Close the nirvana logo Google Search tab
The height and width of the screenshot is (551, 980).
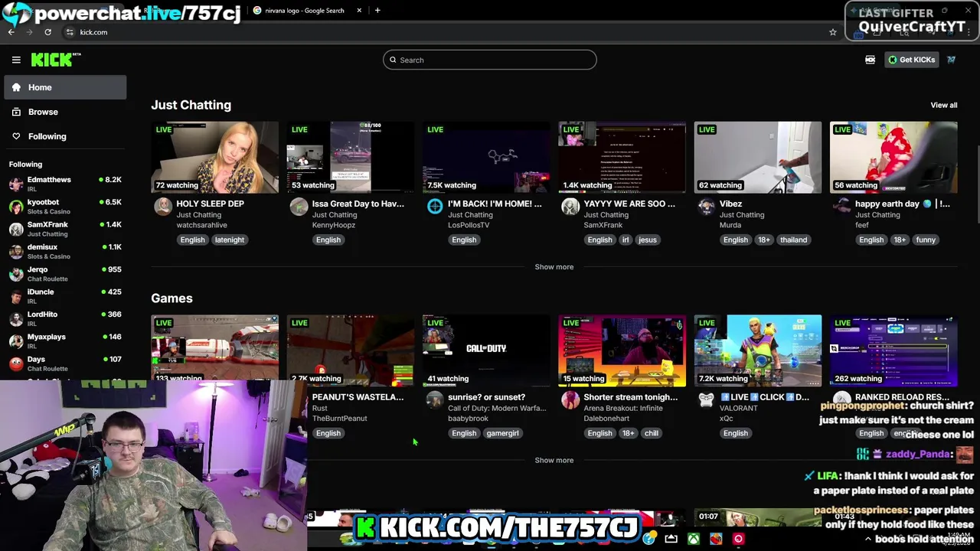pyautogui.click(x=359, y=10)
